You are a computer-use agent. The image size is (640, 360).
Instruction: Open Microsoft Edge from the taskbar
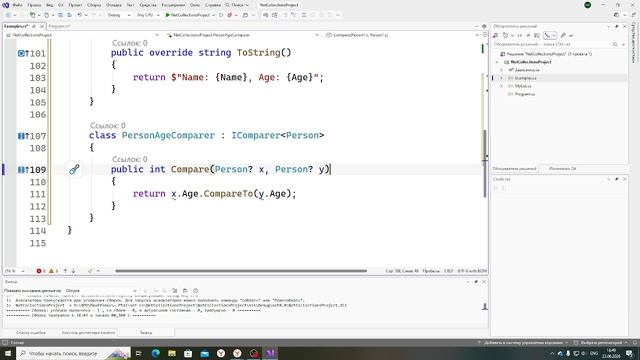[x=156, y=353]
